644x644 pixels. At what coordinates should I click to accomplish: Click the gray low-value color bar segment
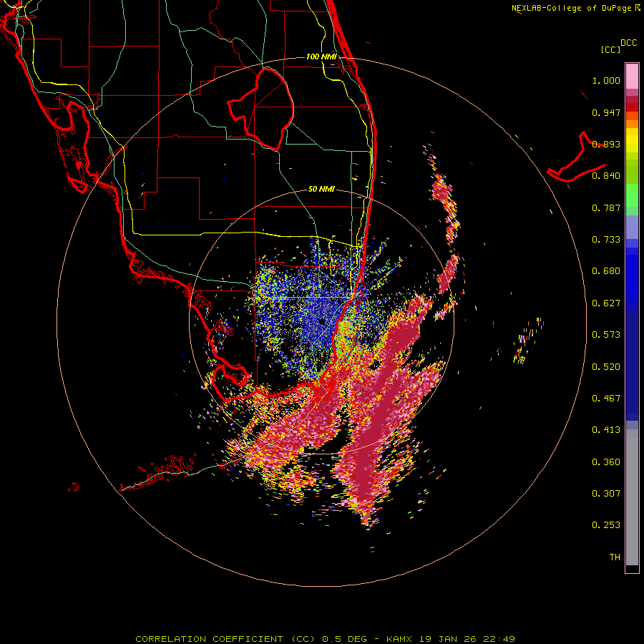tap(632, 497)
